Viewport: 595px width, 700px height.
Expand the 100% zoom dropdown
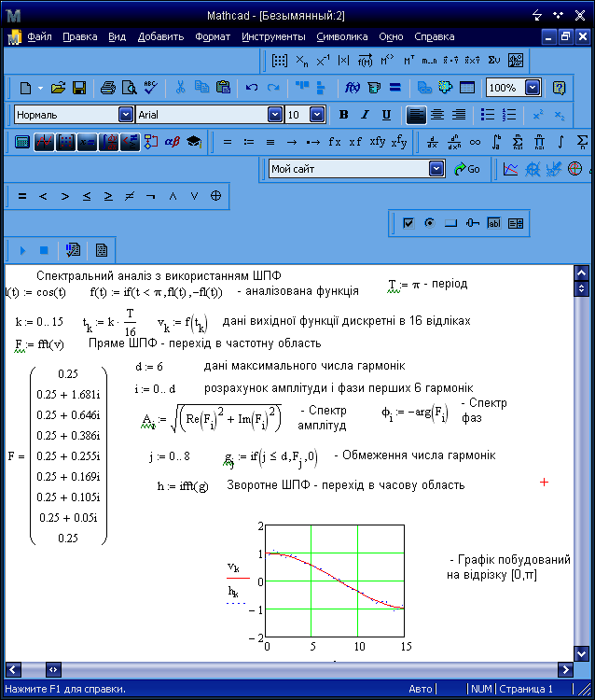(533, 88)
